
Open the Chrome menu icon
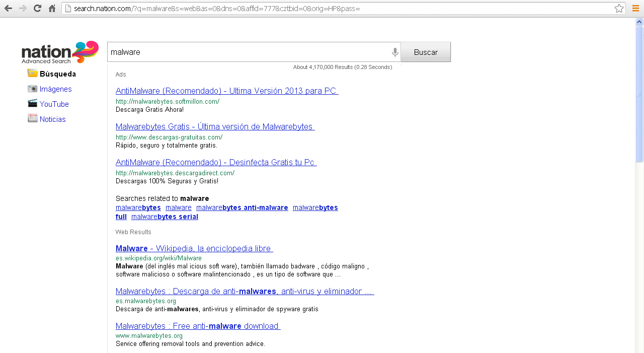click(x=635, y=9)
